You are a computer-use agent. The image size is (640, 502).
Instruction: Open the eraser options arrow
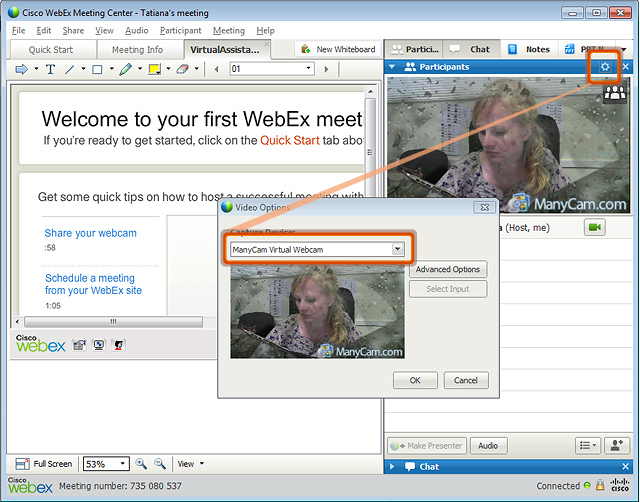coord(196,69)
